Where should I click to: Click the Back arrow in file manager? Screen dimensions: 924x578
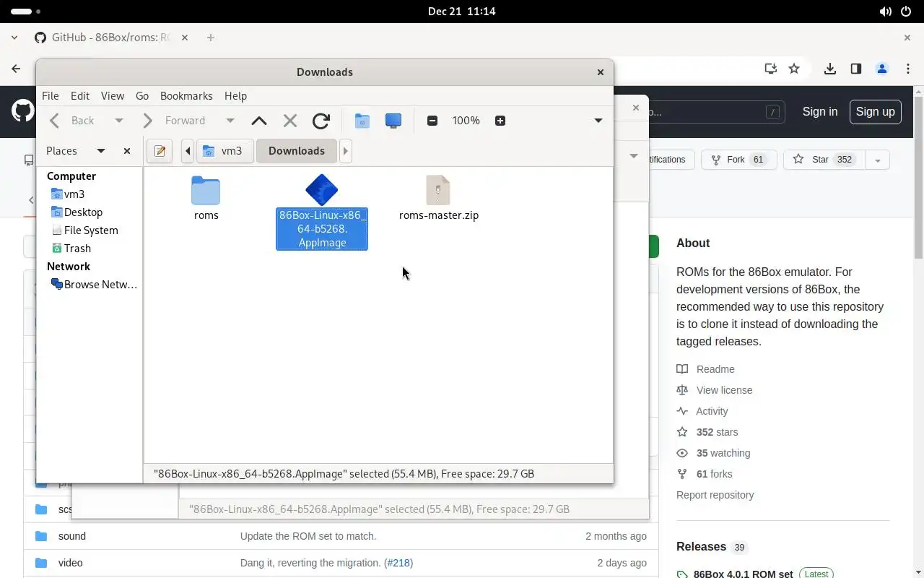pos(55,121)
